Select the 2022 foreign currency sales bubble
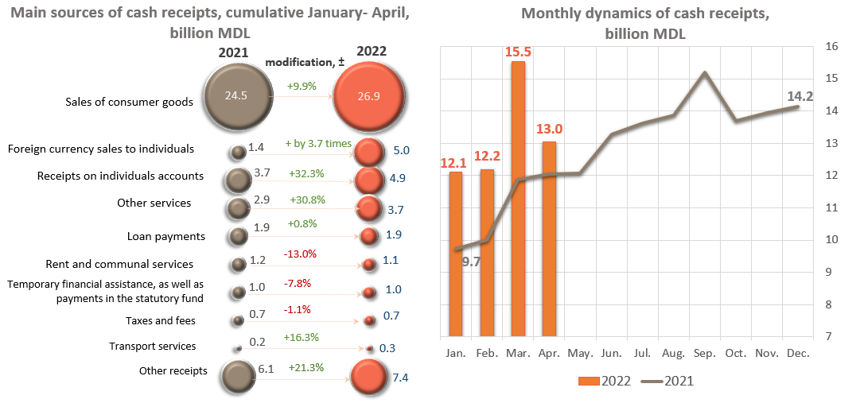 pyautogui.click(x=368, y=152)
